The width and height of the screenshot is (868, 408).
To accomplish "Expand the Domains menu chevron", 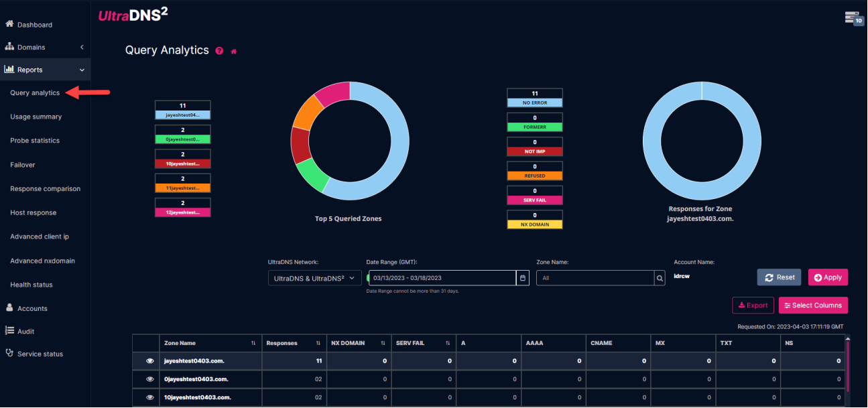I will click(82, 47).
